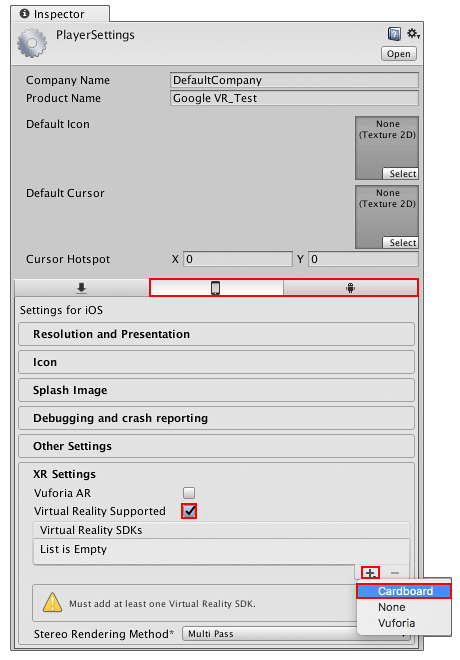The width and height of the screenshot is (460, 660).
Task: Click the 'Virtual Reality SDKs' list header
Action: tap(221, 530)
